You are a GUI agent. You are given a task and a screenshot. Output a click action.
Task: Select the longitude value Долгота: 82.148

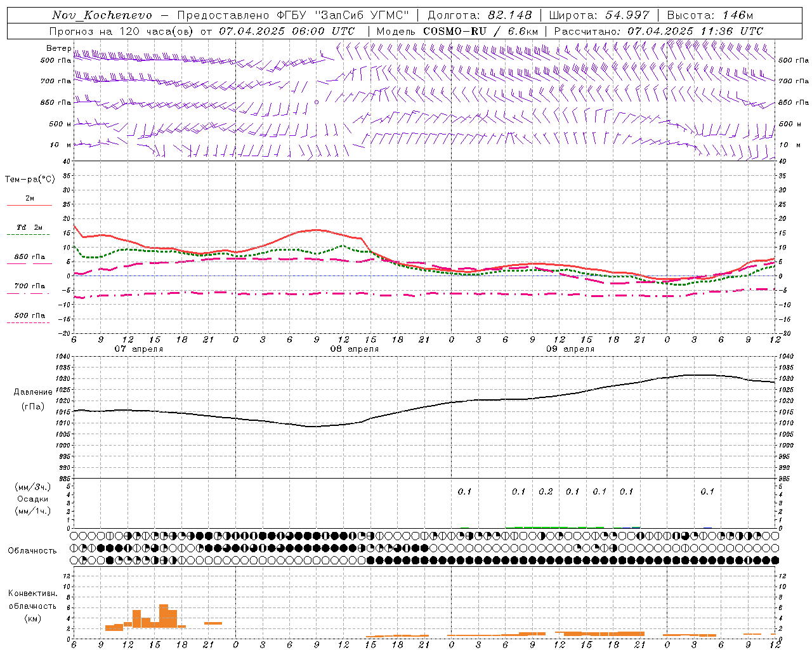(x=480, y=15)
